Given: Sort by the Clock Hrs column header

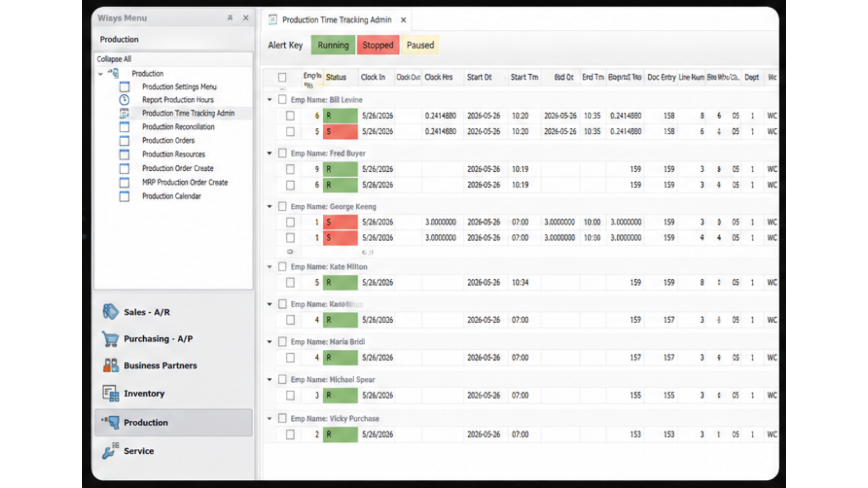Looking at the screenshot, I should (x=439, y=77).
